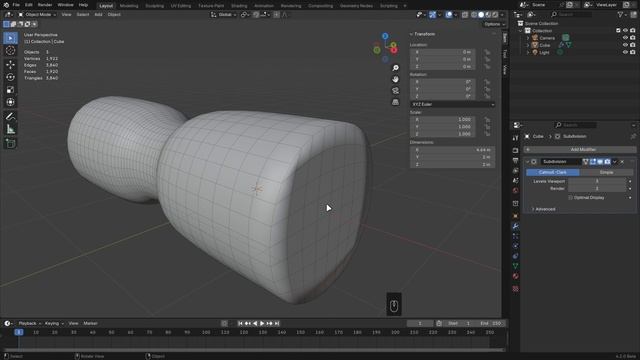Collapse the Subdivision modifier panel
Viewport: 640px width, 360px height.
527,162
